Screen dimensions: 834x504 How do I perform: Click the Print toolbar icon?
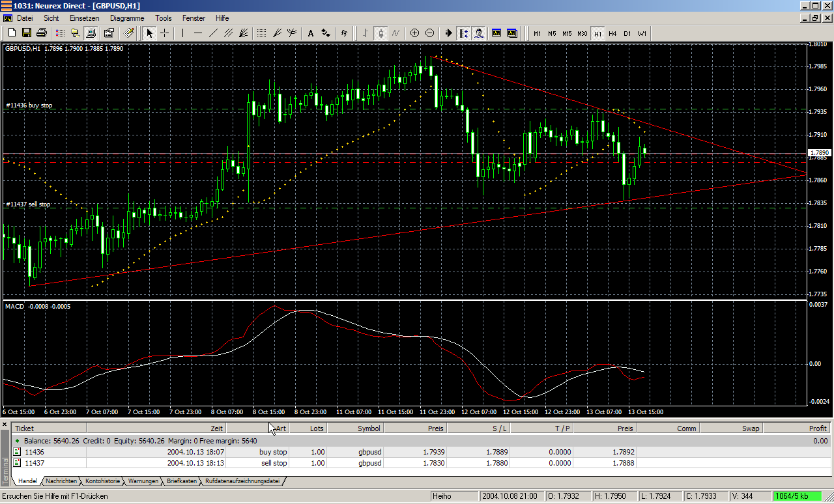tap(42, 33)
